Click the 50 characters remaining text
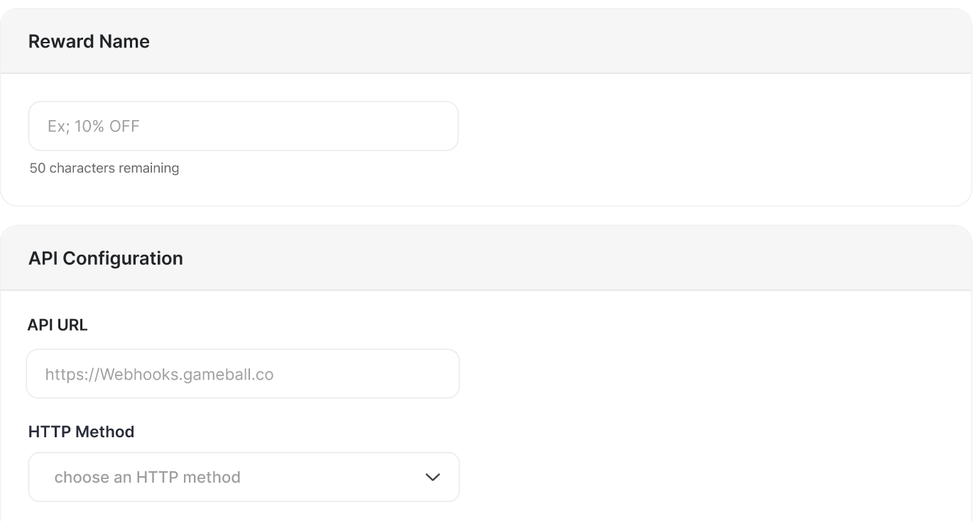This screenshot has width=980, height=521. [104, 168]
